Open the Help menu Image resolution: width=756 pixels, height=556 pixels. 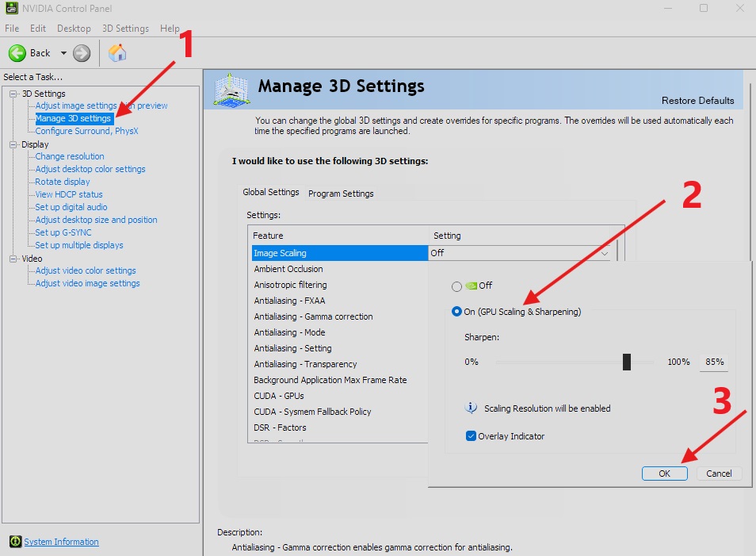pyautogui.click(x=170, y=29)
